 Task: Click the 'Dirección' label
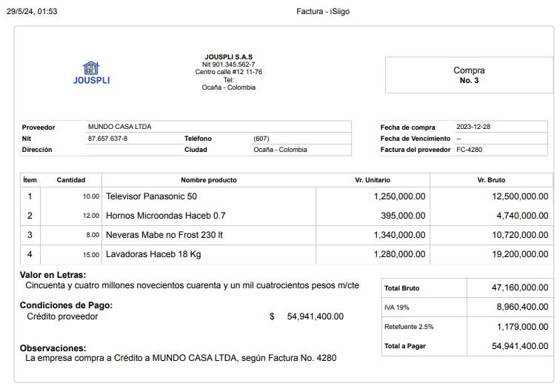37,150
